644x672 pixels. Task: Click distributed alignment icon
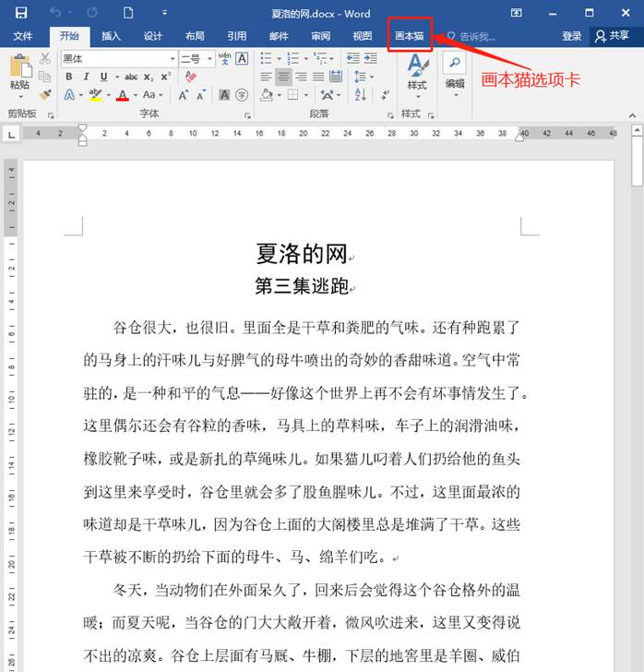(336, 77)
